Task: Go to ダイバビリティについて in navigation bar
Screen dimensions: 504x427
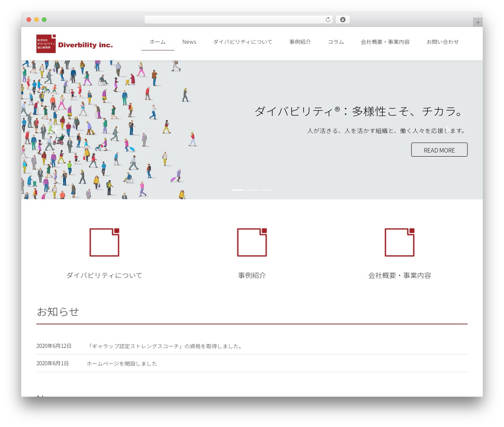Action: coord(243,42)
